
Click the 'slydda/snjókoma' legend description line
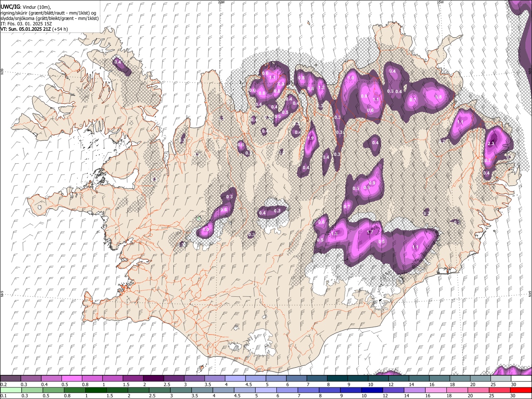(x=49, y=18)
